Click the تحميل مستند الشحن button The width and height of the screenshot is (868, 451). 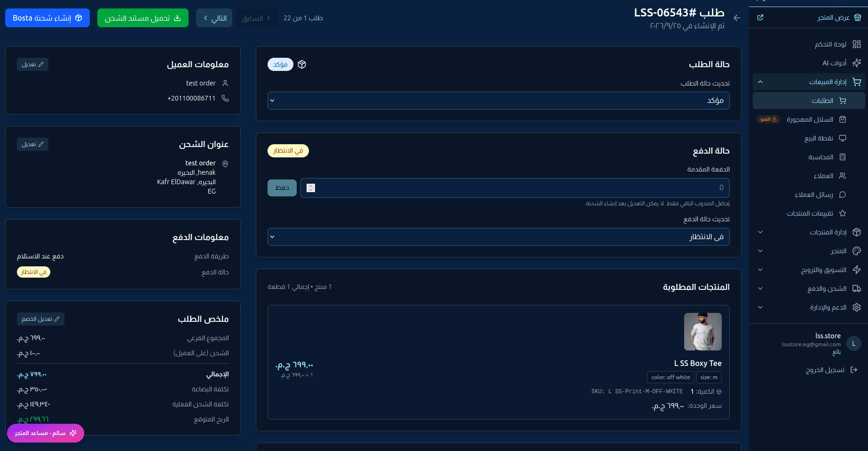tap(143, 18)
